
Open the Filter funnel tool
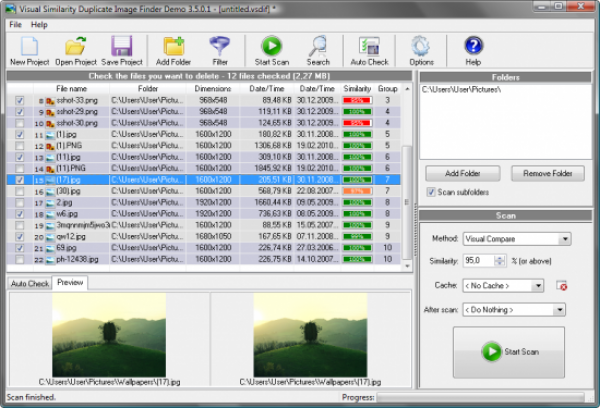pos(220,48)
